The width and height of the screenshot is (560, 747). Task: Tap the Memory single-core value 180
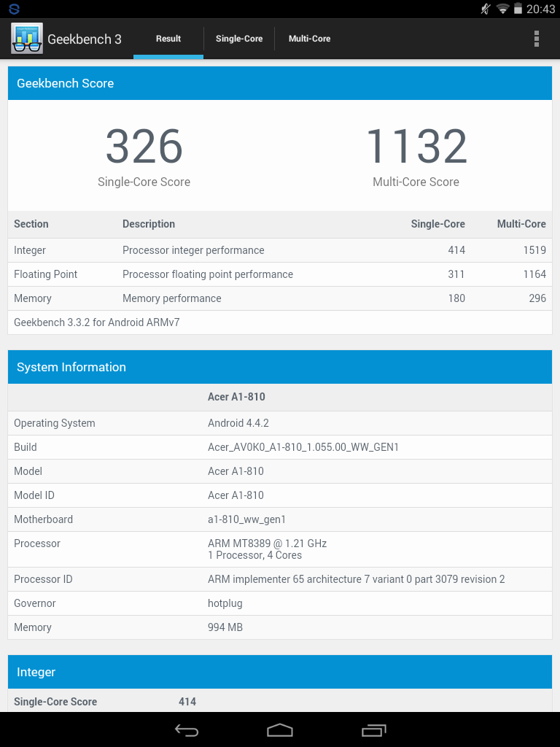pyautogui.click(x=456, y=298)
